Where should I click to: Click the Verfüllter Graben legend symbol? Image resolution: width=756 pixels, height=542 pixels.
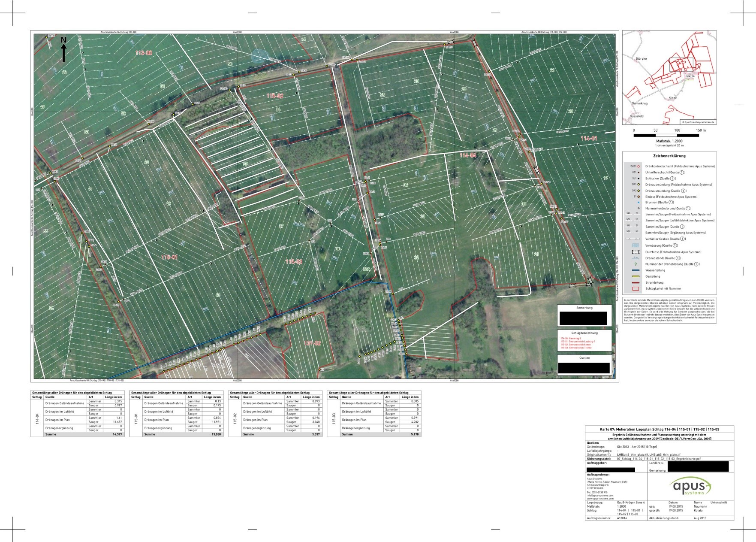pos(633,239)
